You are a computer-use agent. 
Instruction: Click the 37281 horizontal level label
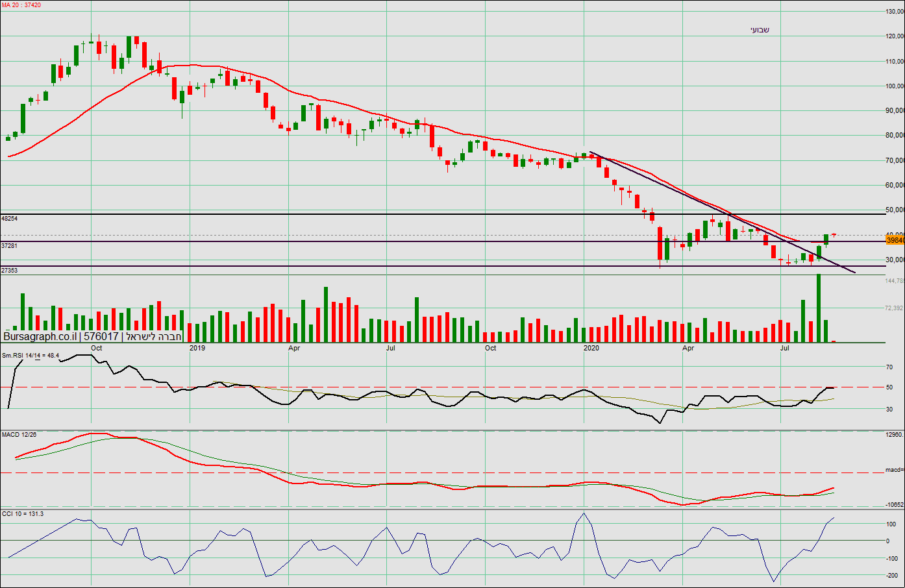point(10,246)
